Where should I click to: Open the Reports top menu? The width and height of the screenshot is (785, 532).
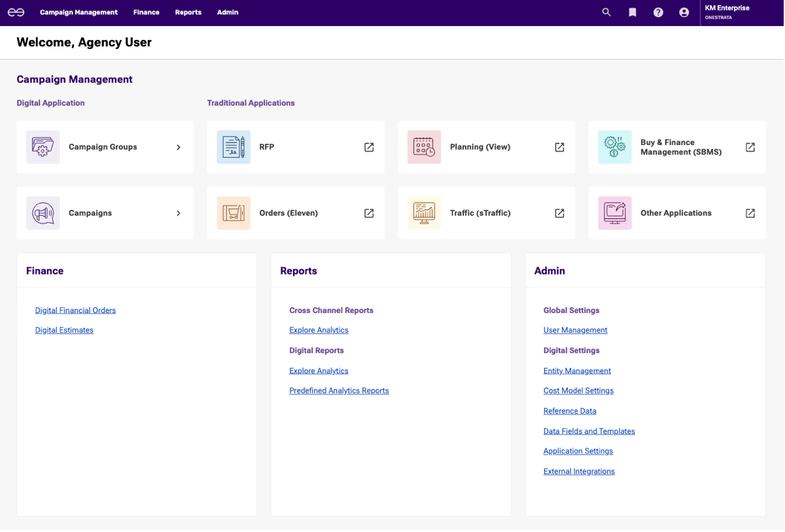coord(188,12)
